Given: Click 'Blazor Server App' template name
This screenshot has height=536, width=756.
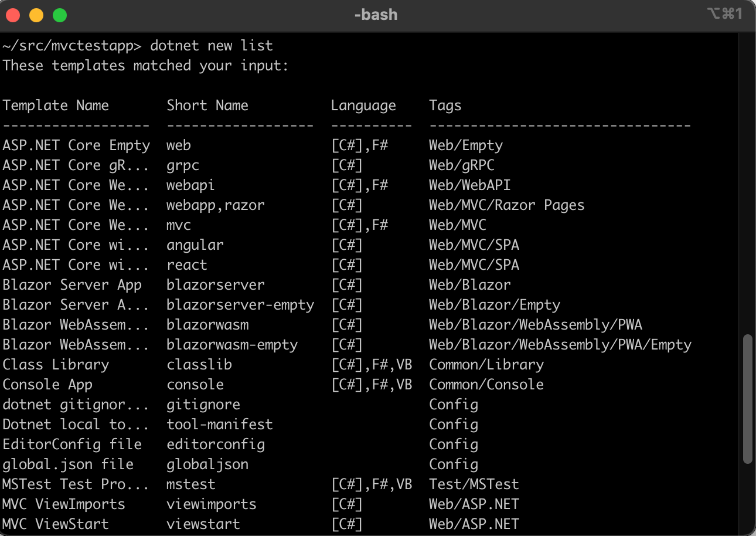Looking at the screenshot, I should tap(72, 285).
